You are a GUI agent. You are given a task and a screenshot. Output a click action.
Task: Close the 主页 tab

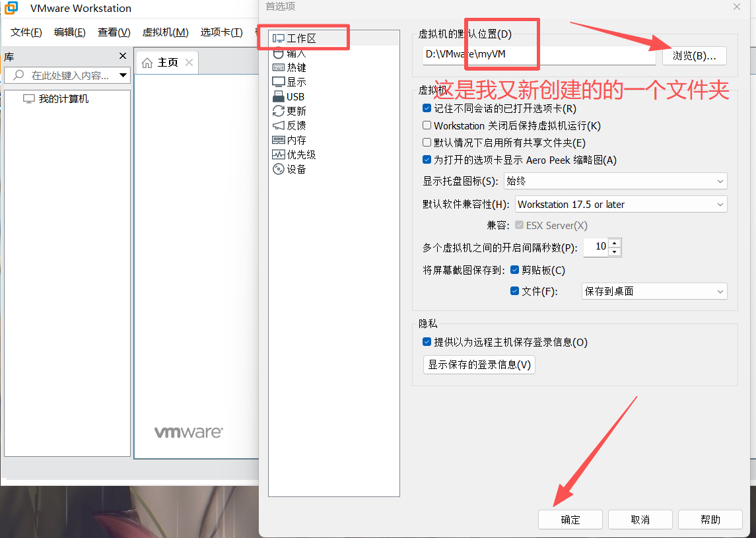click(x=189, y=62)
